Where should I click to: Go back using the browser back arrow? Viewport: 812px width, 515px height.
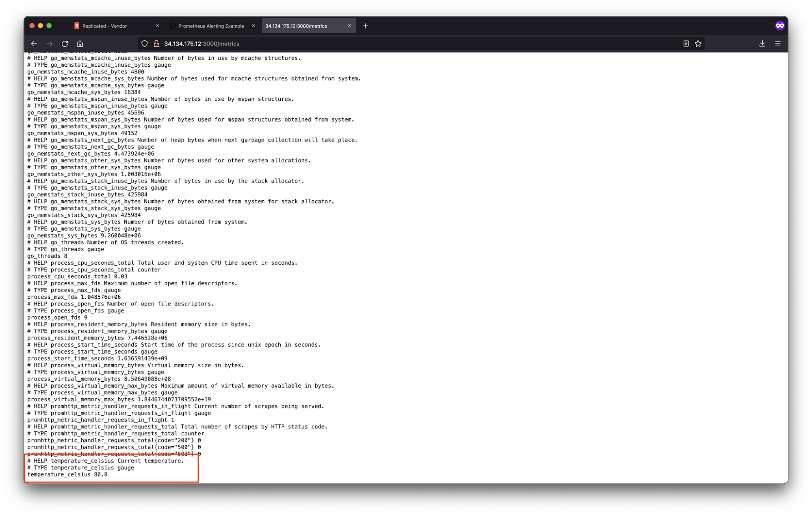[x=34, y=43]
